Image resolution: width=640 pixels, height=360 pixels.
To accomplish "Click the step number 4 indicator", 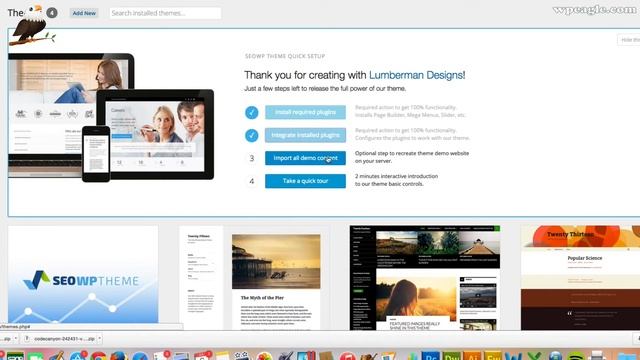I will click(x=251, y=181).
